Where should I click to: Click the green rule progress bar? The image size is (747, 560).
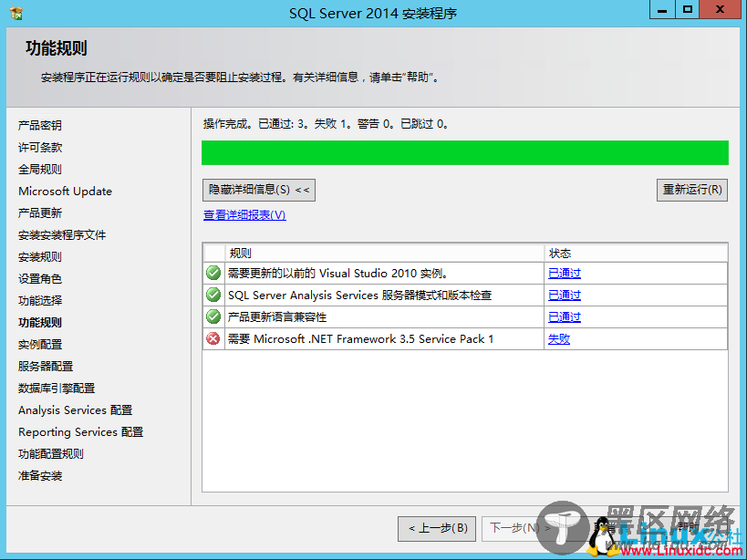465,153
